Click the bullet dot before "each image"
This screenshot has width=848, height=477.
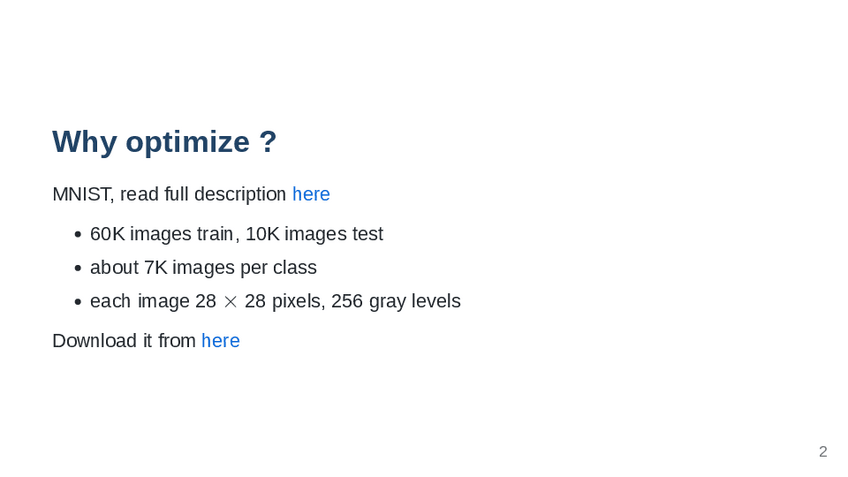(x=77, y=302)
